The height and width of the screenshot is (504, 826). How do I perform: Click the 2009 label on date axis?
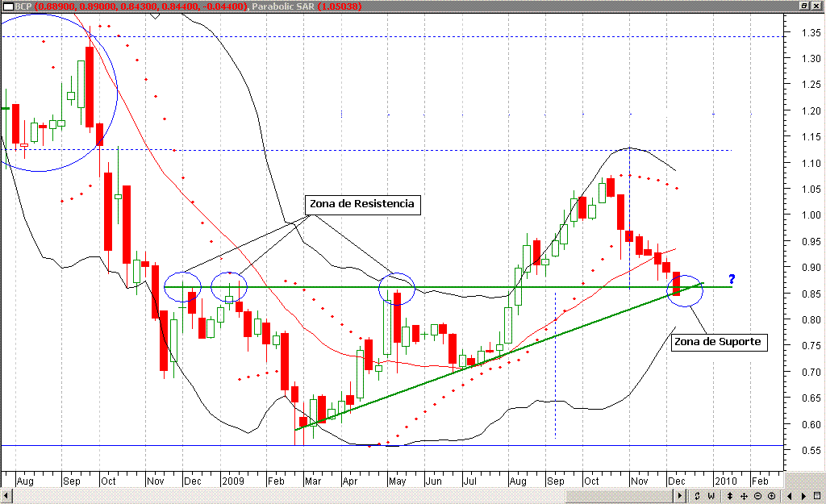tap(233, 481)
